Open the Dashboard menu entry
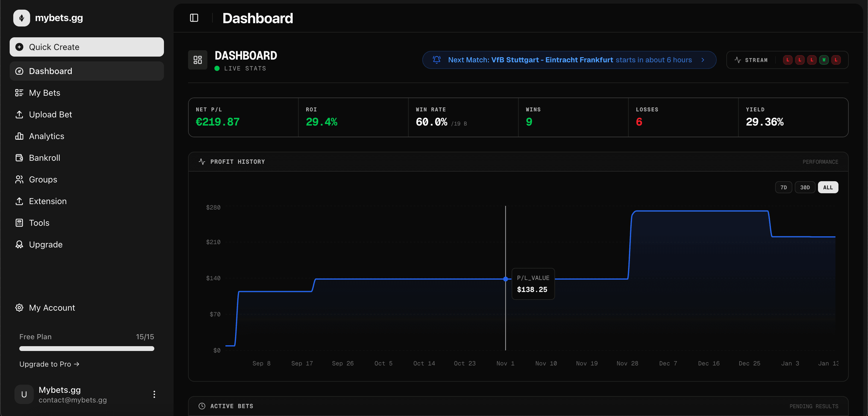The height and width of the screenshot is (416, 868). (51, 71)
